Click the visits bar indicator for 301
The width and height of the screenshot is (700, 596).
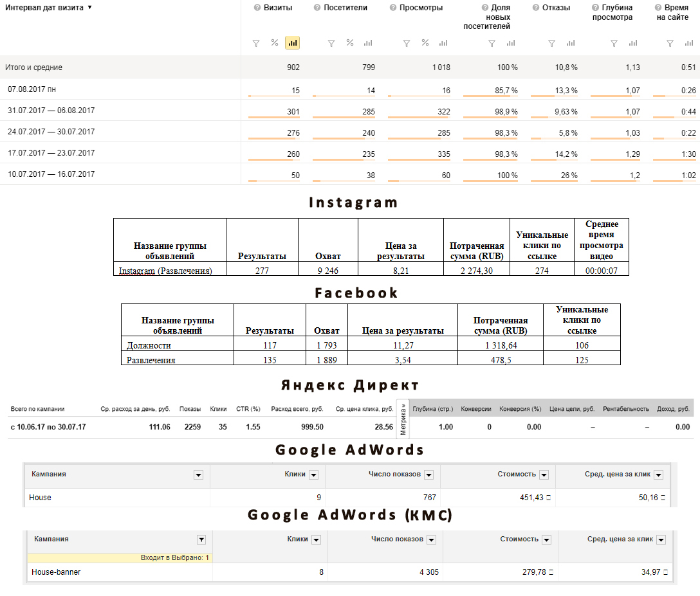tap(273, 117)
